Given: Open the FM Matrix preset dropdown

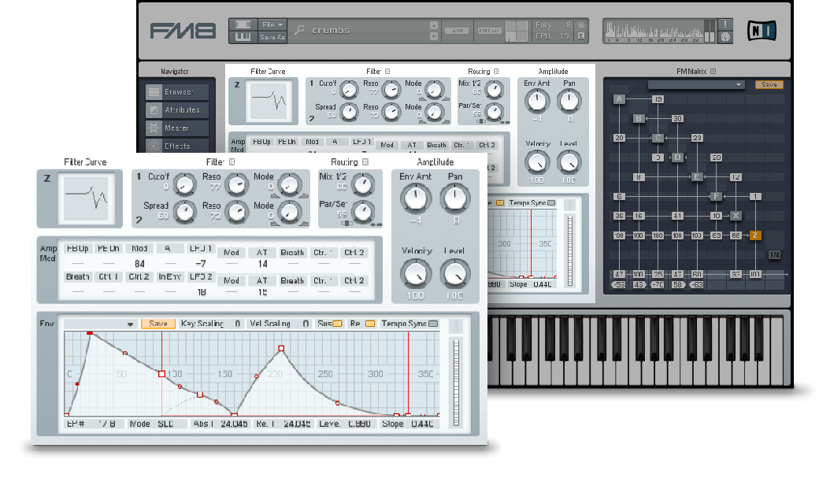Looking at the screenshot, I should point(695,84).
